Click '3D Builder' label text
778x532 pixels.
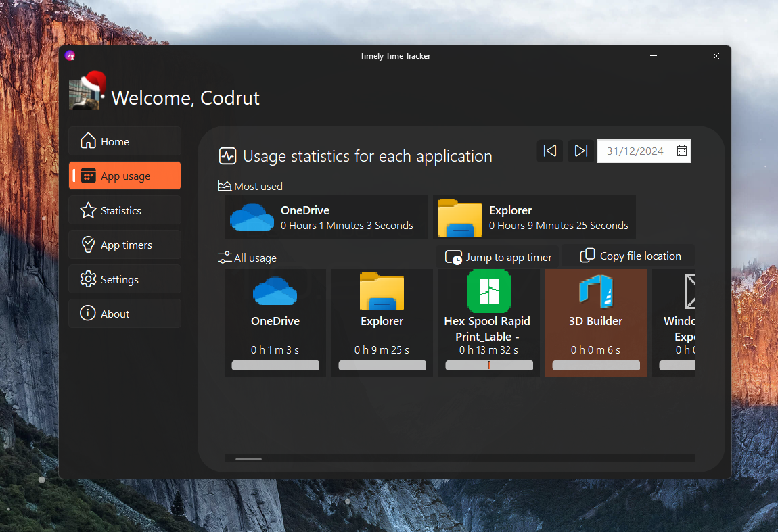[x=595, y=321]
